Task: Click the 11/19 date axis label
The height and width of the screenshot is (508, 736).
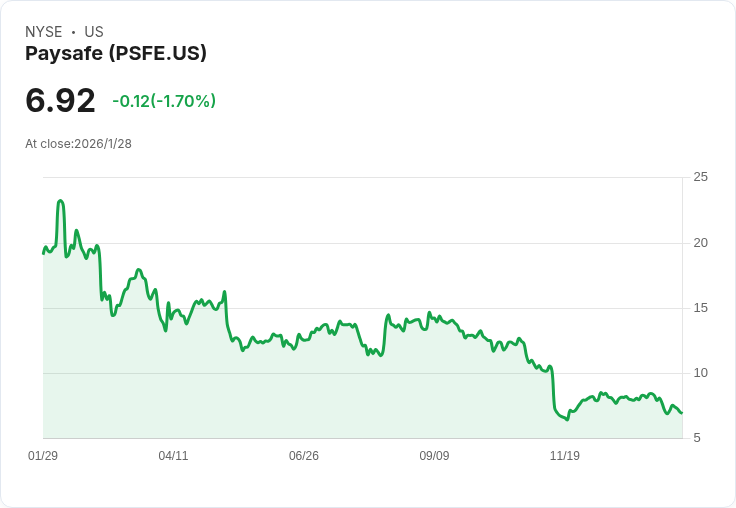Action: pos(565,456)
